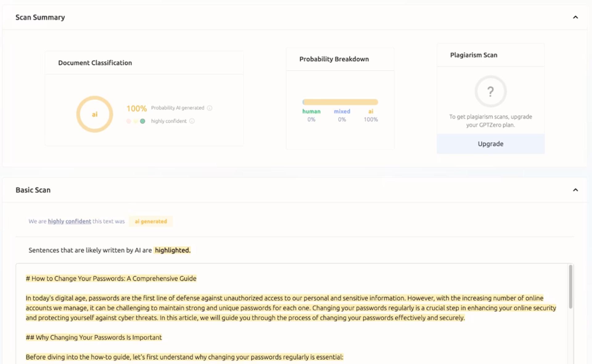Click the Plagiarism Scan card title

click(474, 55)
